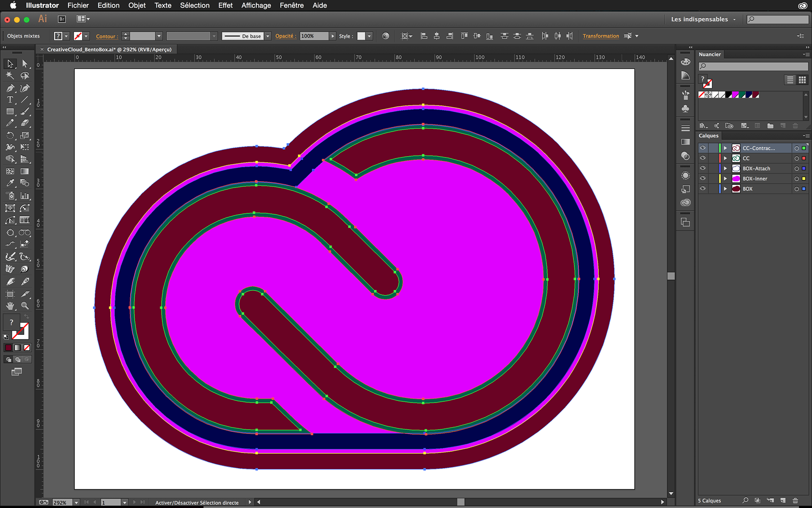The image size is (812, 508).
Task: Open the Objet menu
Action: [137, 6]
